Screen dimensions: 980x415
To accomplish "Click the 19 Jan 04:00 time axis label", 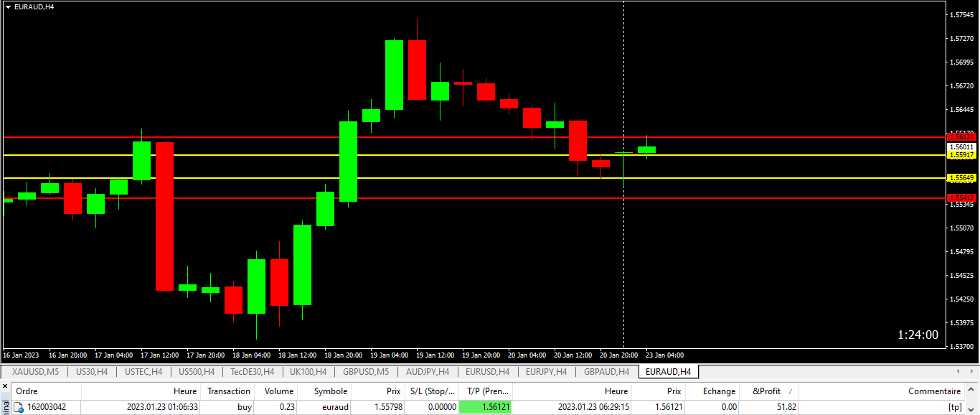I will 390,355.
